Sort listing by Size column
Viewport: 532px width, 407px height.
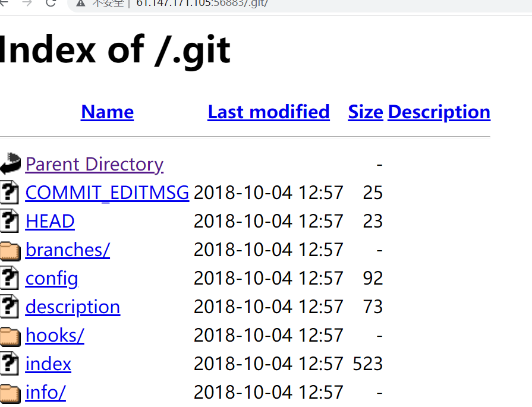point(365,112)
